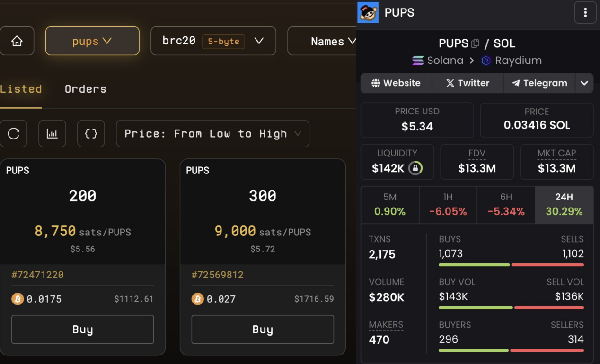Open the Names dropdown
This screenshot has height=364, width=600.
(323, 41)
